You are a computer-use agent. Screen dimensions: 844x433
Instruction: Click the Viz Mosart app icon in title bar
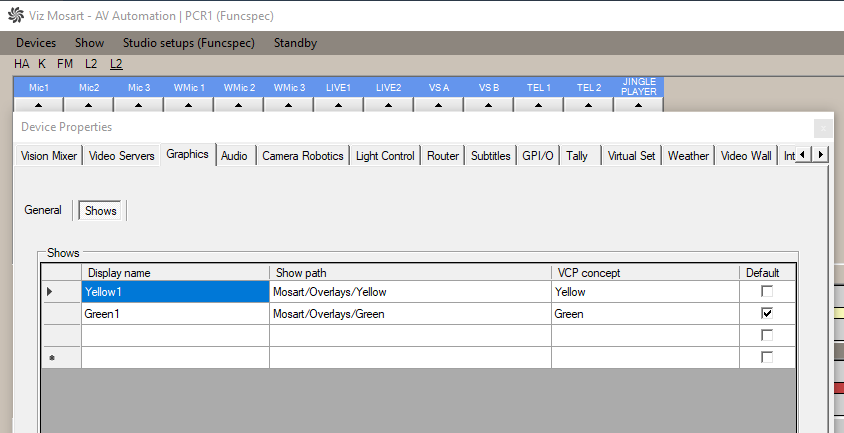click(13, 16)
